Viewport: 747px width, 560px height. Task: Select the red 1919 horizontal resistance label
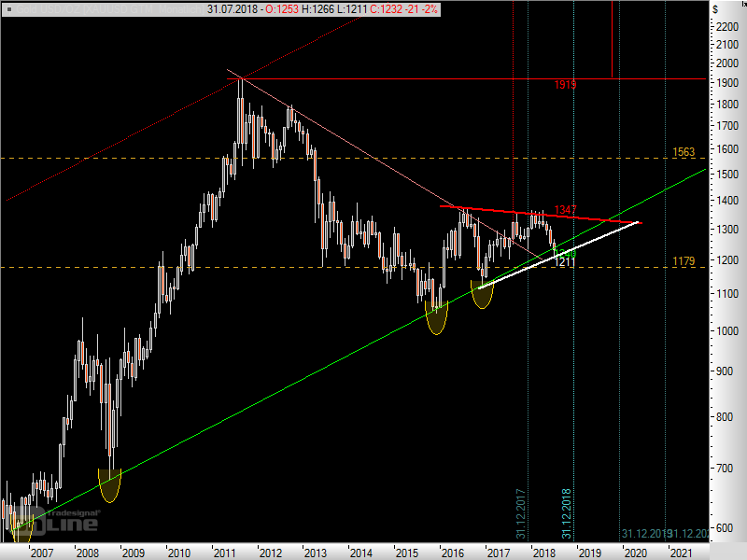[564, 85]
